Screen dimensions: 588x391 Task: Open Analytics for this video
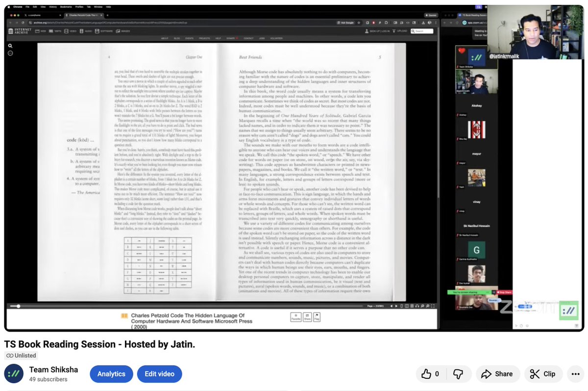(x=111, y=374)
